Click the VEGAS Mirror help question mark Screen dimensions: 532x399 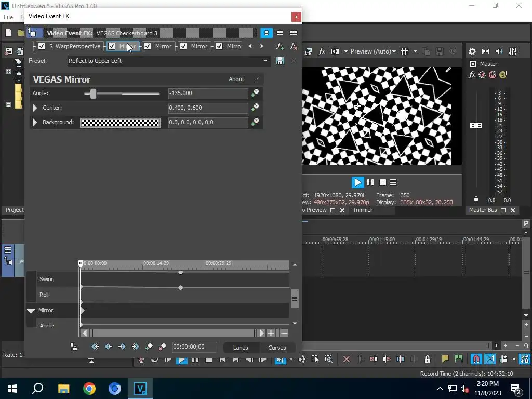click(x=257, y=79)
